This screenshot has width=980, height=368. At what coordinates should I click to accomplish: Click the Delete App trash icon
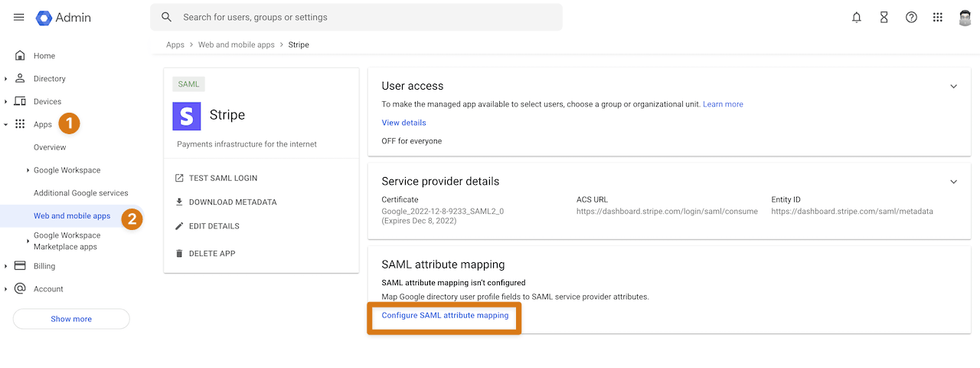click(179, 253)
